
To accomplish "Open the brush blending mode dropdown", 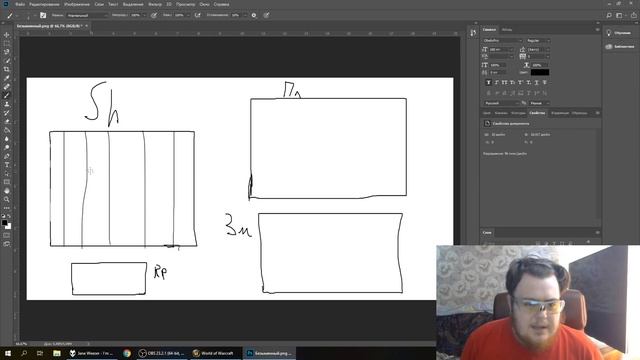I will click(x=87, y=15).
